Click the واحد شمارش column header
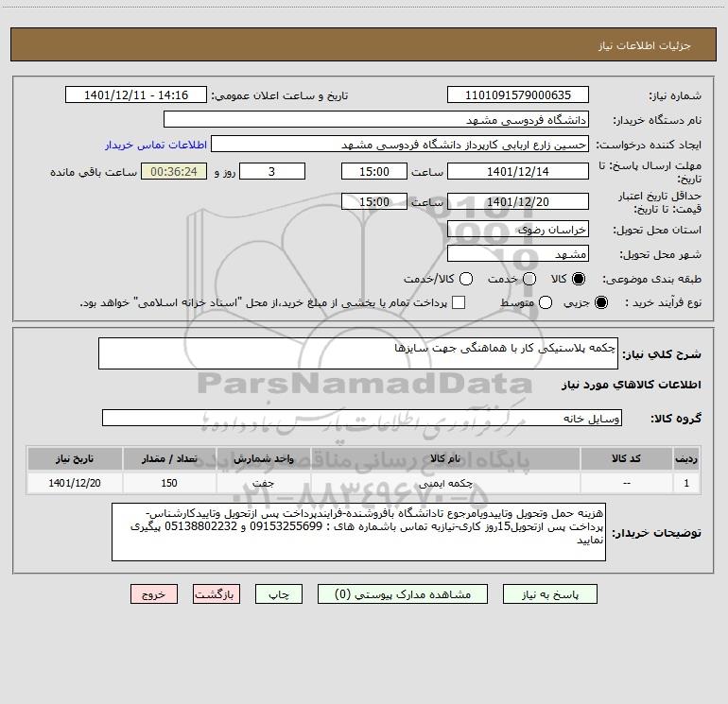This screenshot has width=728, height=704. click(263, 459)
